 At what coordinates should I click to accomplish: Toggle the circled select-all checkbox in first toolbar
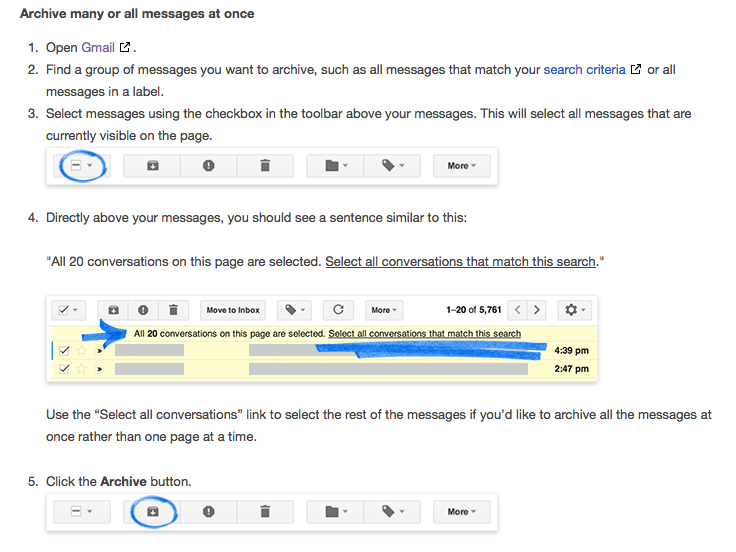point(82,166)
